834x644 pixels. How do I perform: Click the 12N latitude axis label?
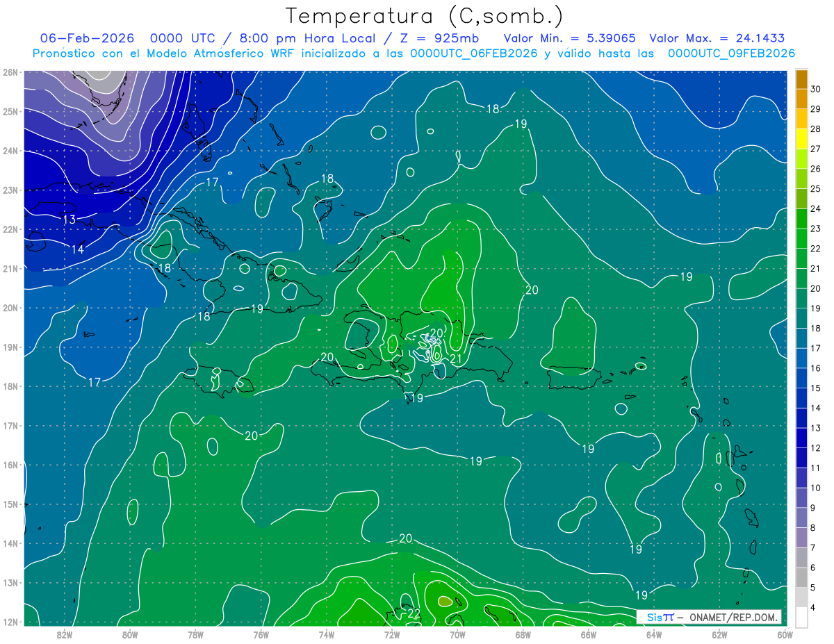(x=10, y=622)
